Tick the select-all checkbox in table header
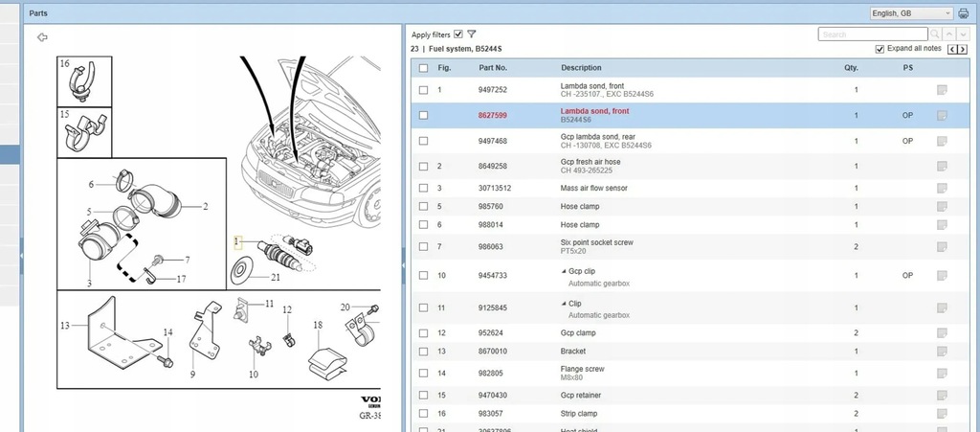Viewport: 980px width, 432px height. click(x=424, y=68)
